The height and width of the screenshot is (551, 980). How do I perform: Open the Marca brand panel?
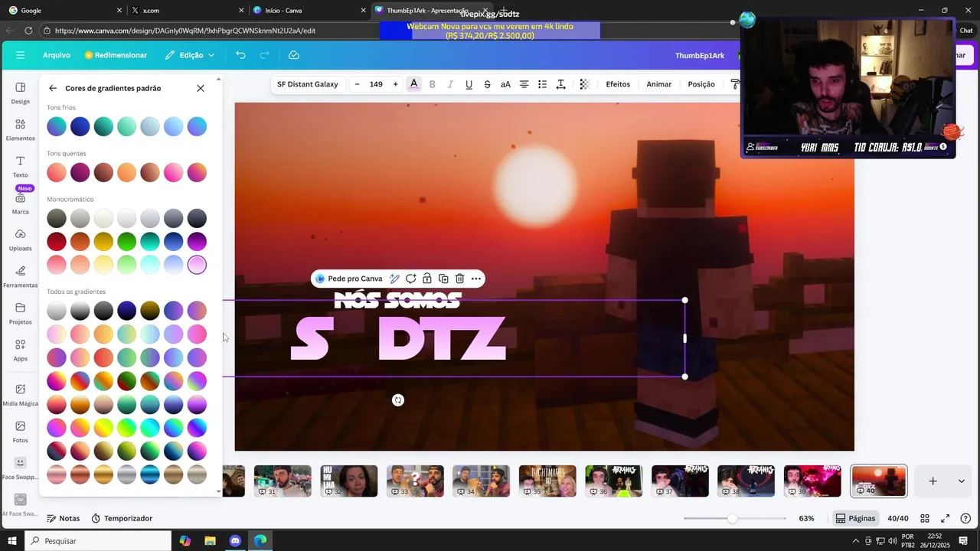[20, 203]
